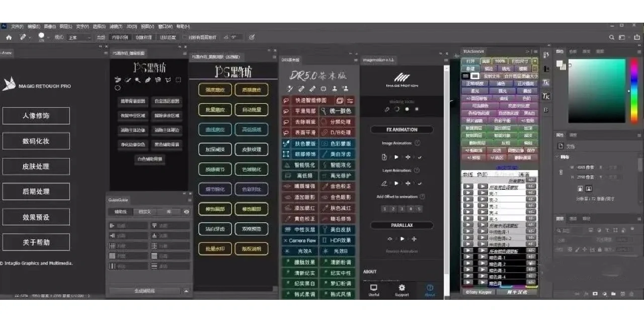Screen dimensions: 644x322
Task: Click the eyedropper icon under Working tools
Action: click(387, 109)
